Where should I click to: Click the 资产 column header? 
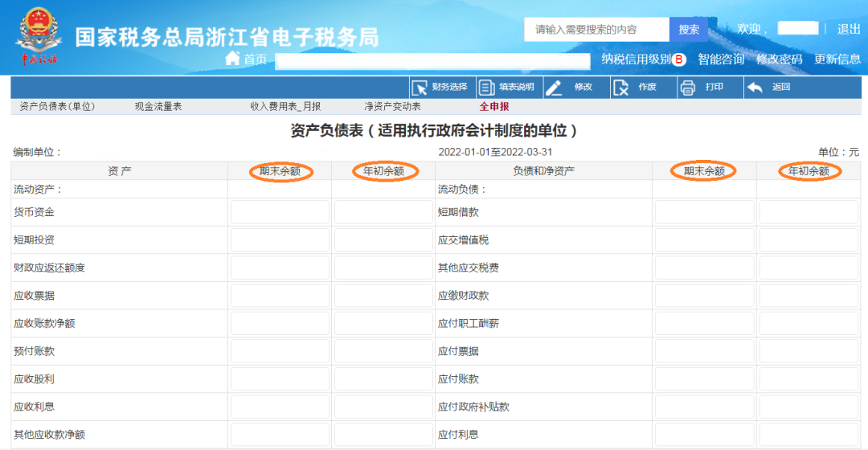[x=120, y=171]
